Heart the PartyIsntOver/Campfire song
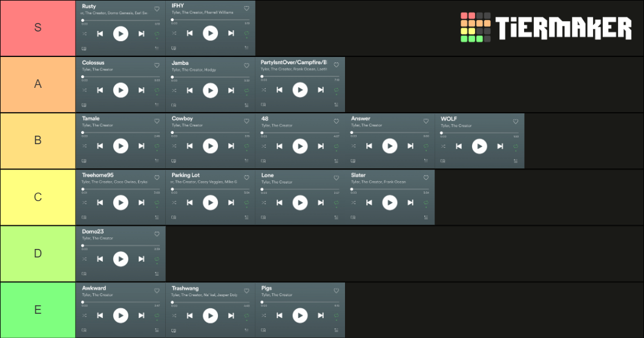Viewport: 644px width, 338px height. tap(337, 65)
